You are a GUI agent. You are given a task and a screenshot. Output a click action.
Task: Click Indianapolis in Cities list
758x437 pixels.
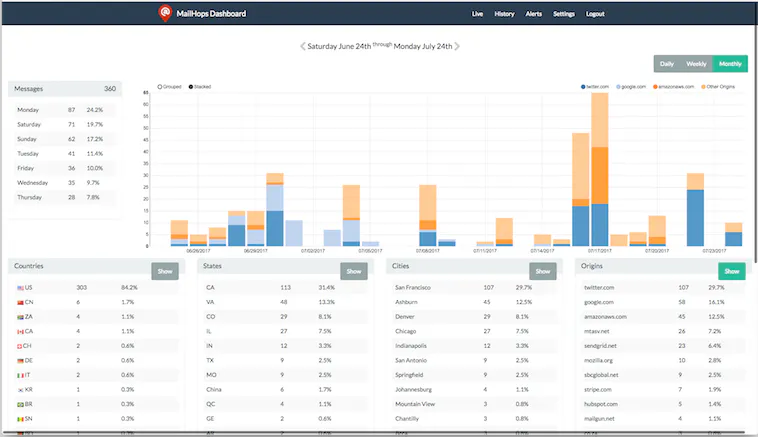(410, 346)
